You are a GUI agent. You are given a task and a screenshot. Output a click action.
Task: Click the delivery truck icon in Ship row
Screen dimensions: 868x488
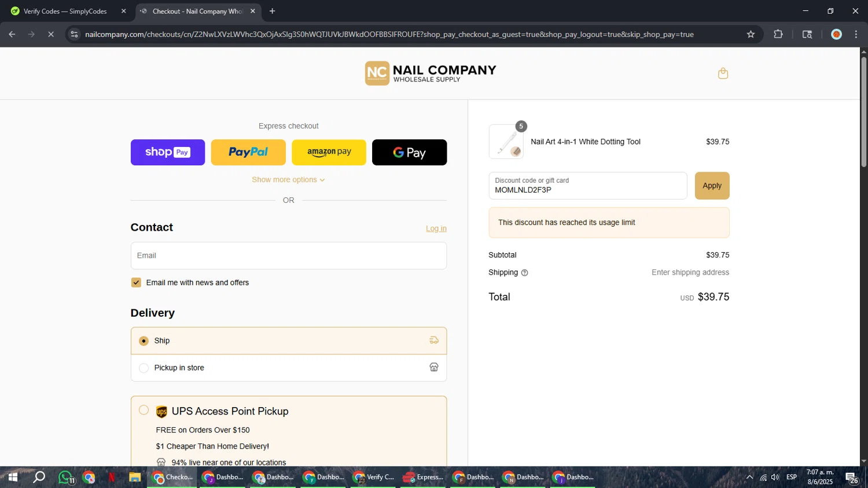pos(434,341)
